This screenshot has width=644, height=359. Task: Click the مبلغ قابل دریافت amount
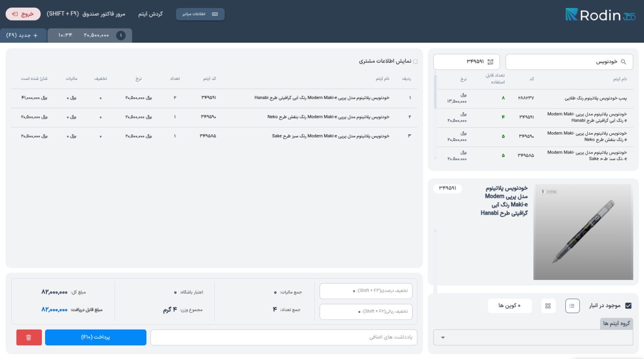(x=54, y=310)
